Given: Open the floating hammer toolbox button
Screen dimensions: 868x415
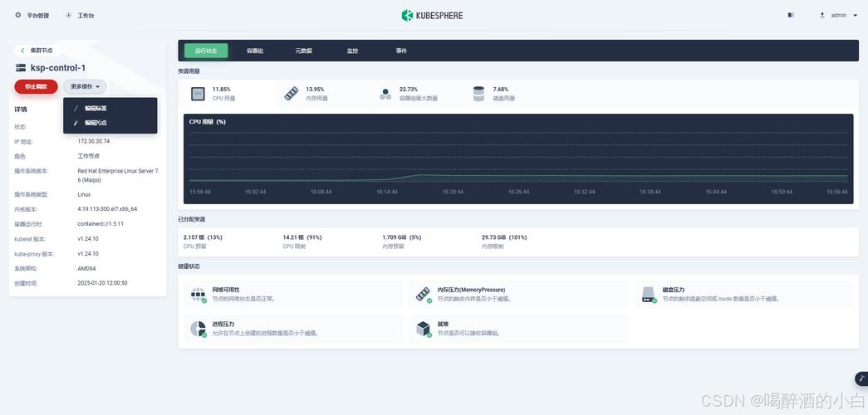Looking at the screenshot, I should click(x=861, y=378).
